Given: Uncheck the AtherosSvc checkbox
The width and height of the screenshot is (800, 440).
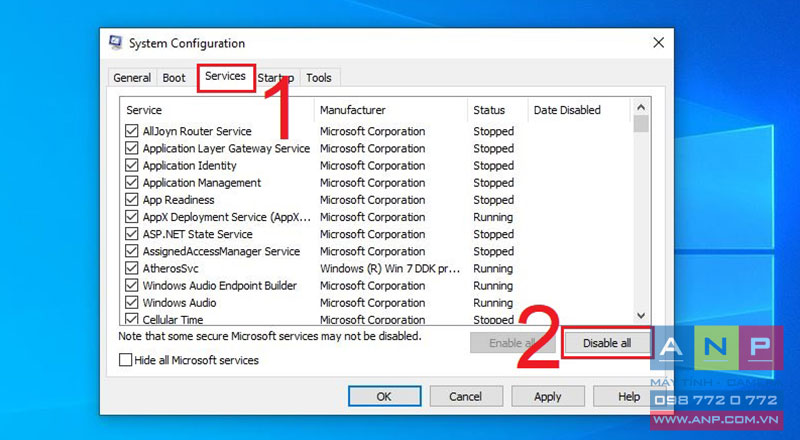Looking at the screenshot, I should 132,268.
